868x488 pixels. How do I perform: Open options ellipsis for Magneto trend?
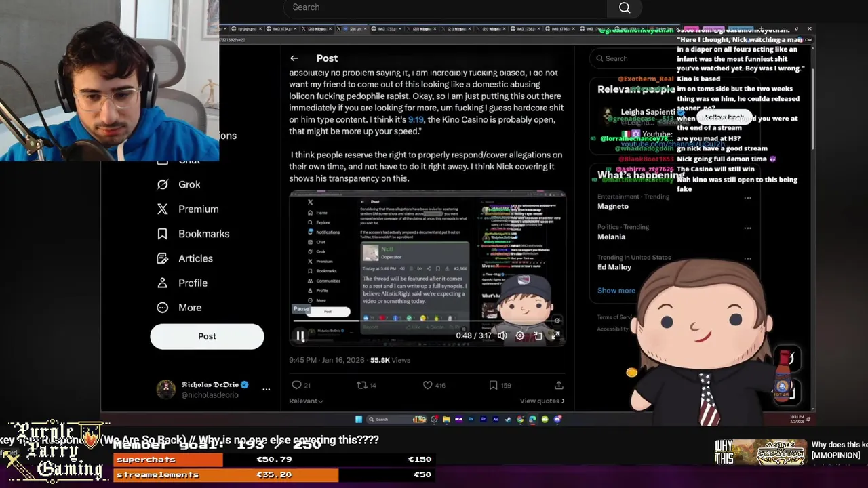click(747, 198)
